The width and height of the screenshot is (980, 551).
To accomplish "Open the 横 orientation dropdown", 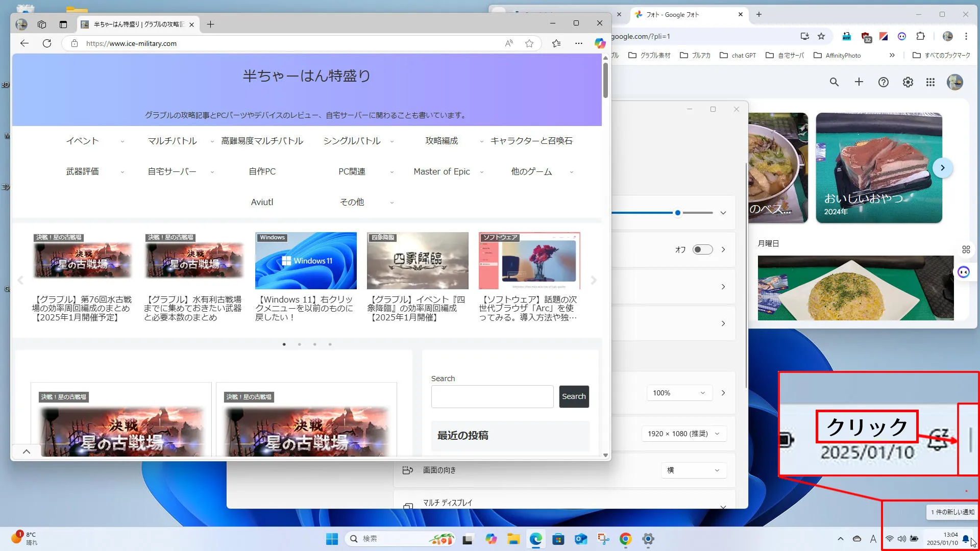I will (693, 470).
